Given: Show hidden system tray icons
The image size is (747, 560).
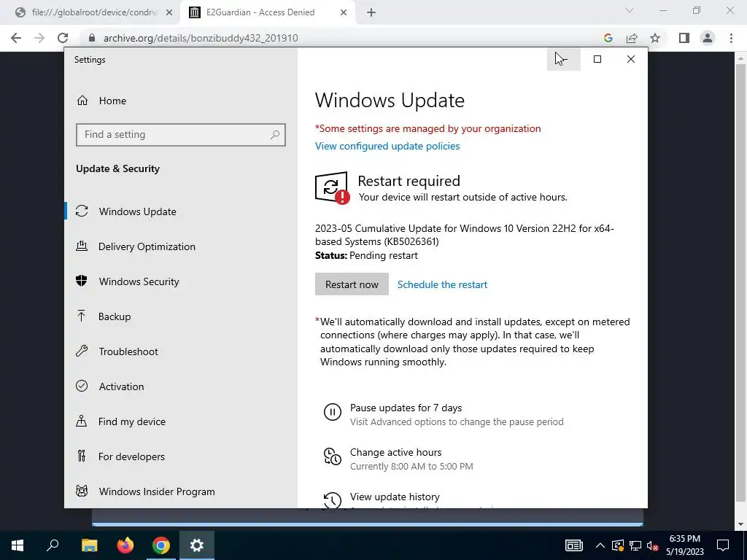Looking at the screenshot, I should 600,545.
